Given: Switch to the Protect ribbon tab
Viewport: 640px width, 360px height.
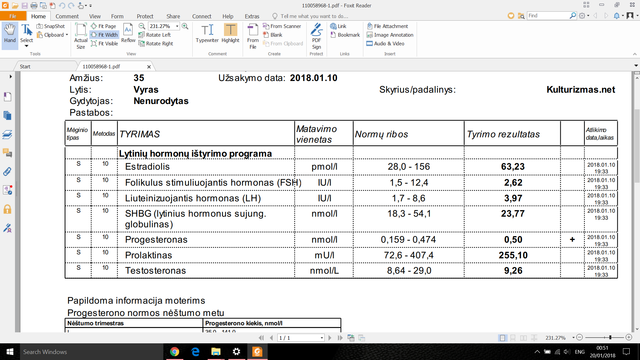Looking at the screenshot, I should coord(145,16).
